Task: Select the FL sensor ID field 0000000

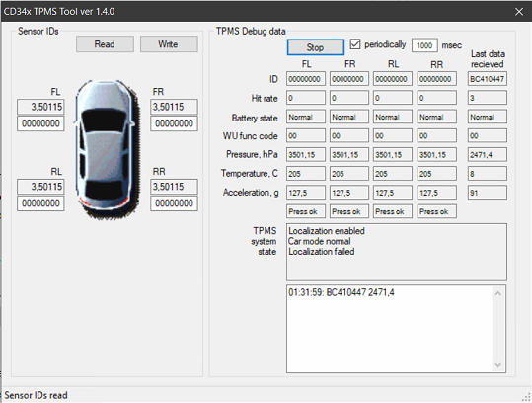Action: point(40,123)
